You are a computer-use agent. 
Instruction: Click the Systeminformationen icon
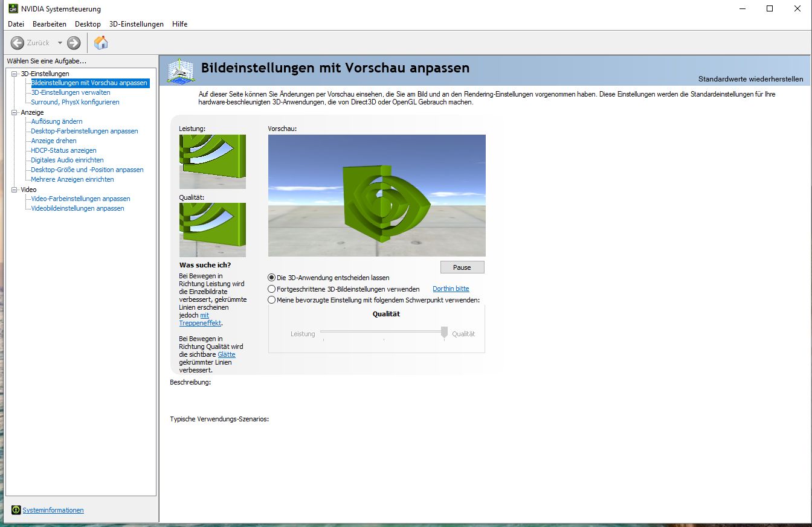[16, 510]
